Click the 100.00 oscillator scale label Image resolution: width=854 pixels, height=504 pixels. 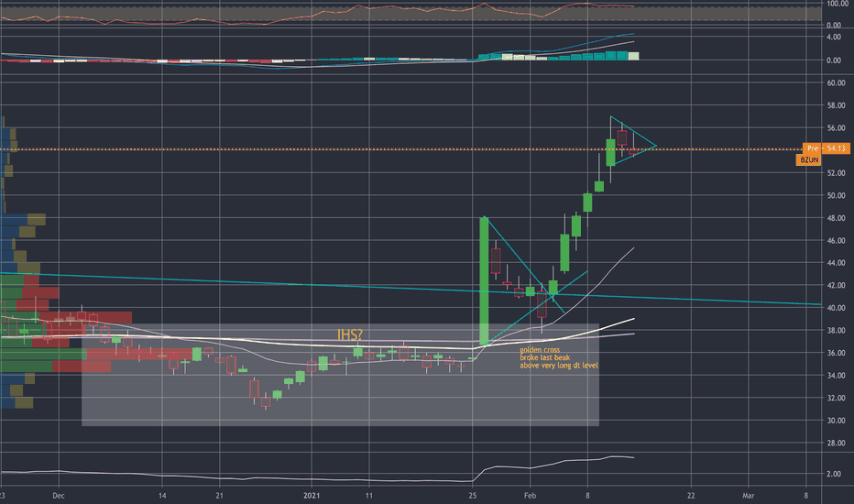(x=837, y=4)
